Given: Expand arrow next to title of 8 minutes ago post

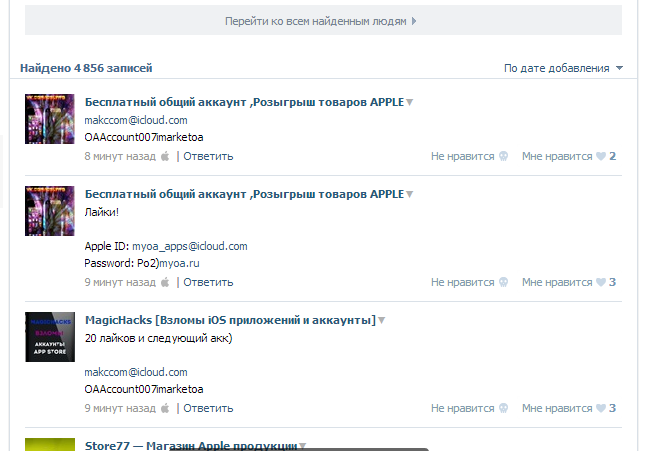Looking at the screenshot, I should pos(410,102).
